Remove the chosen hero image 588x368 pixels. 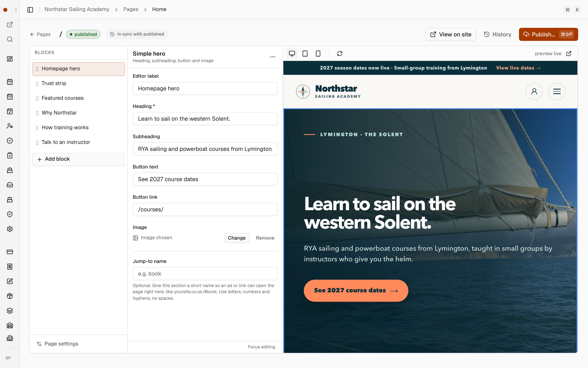pyautogui.click(x=265, y=238)
